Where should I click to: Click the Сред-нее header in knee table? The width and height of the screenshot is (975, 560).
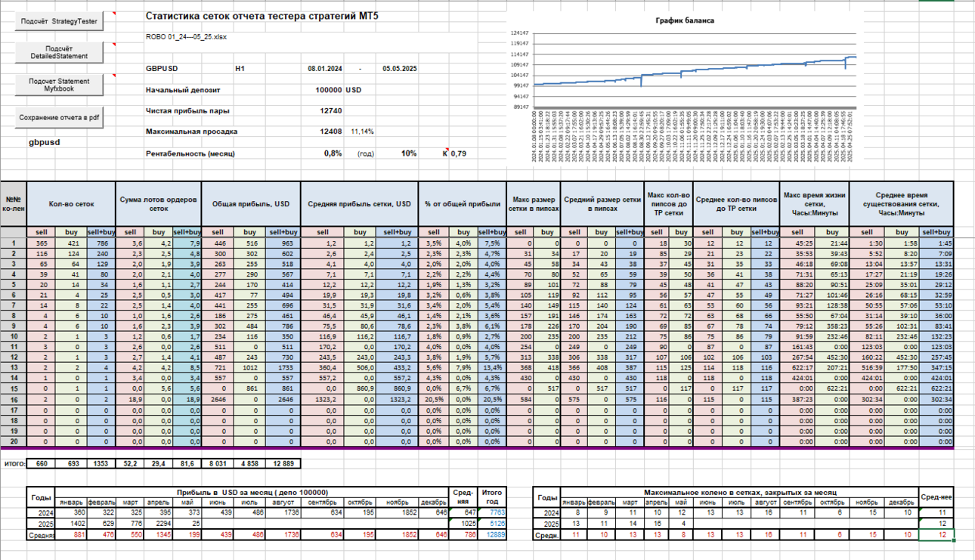coord(937,497)
